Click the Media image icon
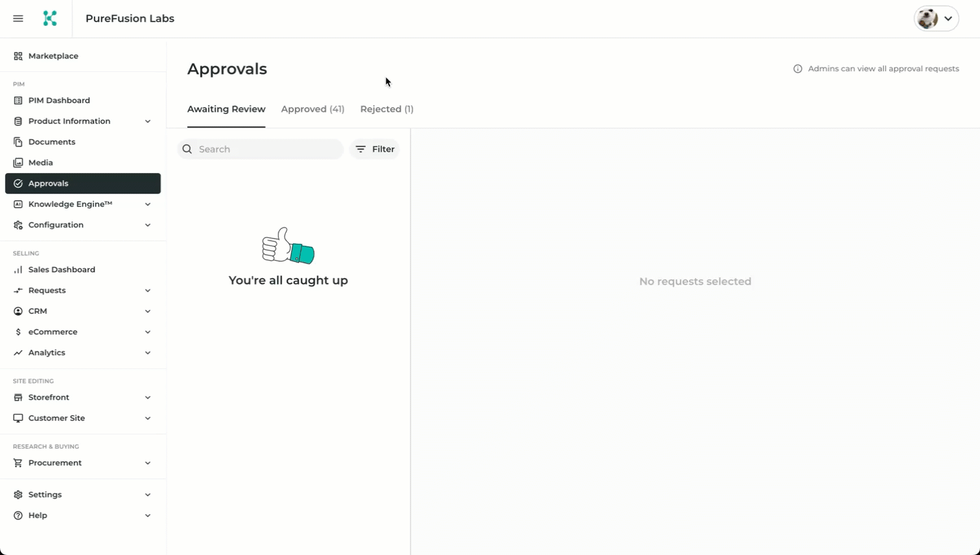The height and width of the screenshot is (555, 980). [18, 163]
